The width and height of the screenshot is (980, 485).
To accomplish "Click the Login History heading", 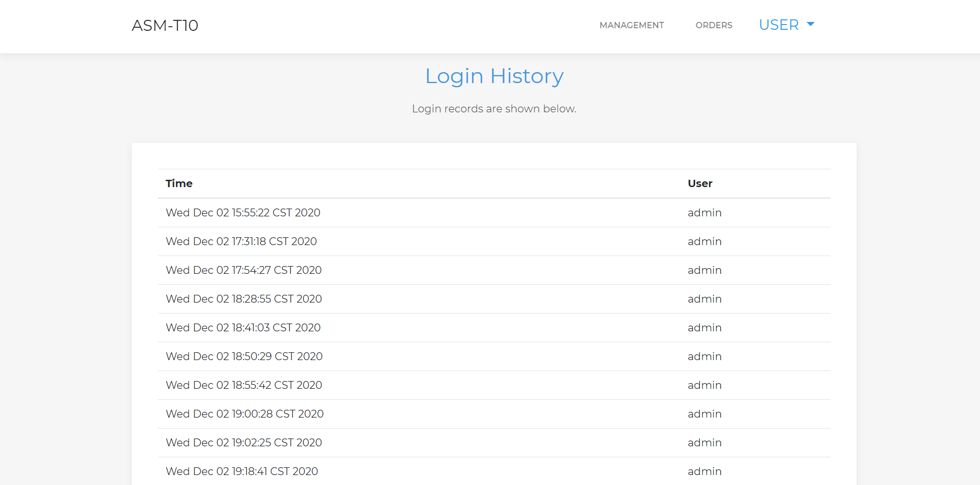I will (494, 76).
